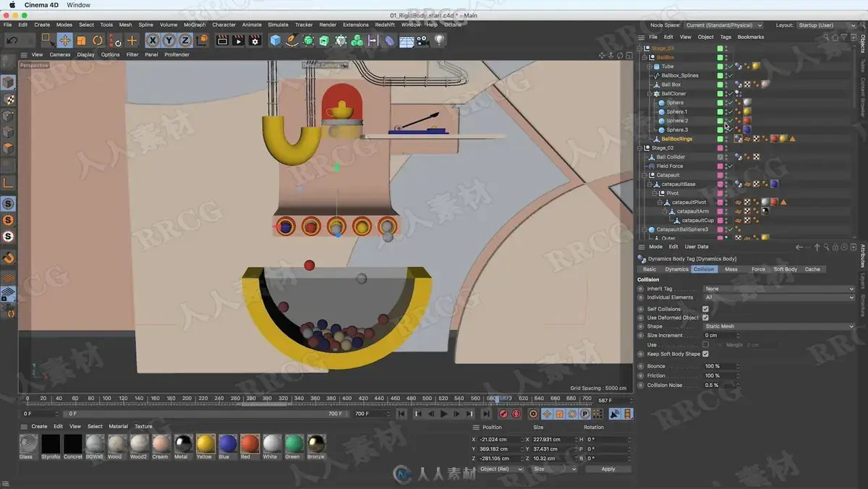Open the Individual Elements dropdown
The height and width of the screenshot is (489, 868).
point(779,297)
